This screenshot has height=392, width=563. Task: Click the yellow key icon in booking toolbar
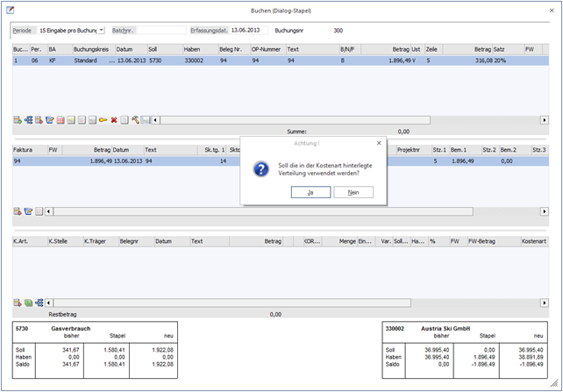(103, 119)
